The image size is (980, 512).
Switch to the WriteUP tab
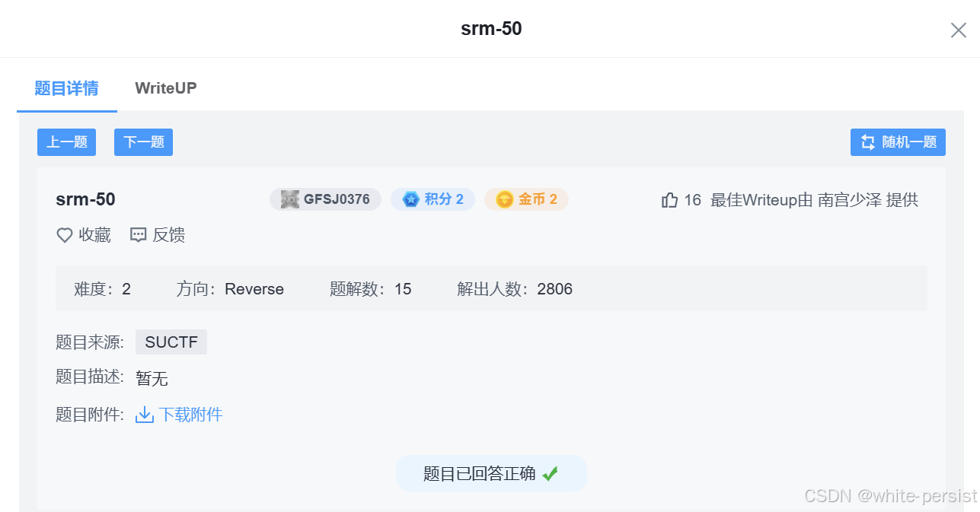(x=165, y=88)
